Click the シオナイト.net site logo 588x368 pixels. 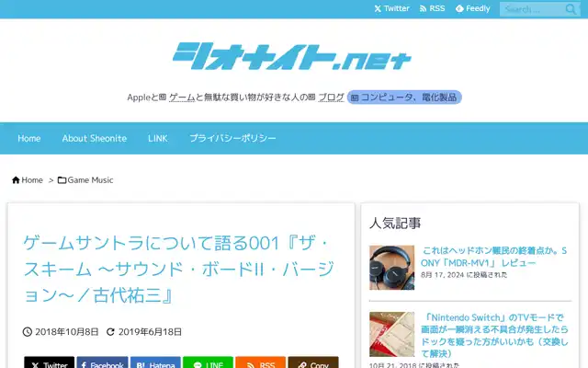(x=292, y=56)
